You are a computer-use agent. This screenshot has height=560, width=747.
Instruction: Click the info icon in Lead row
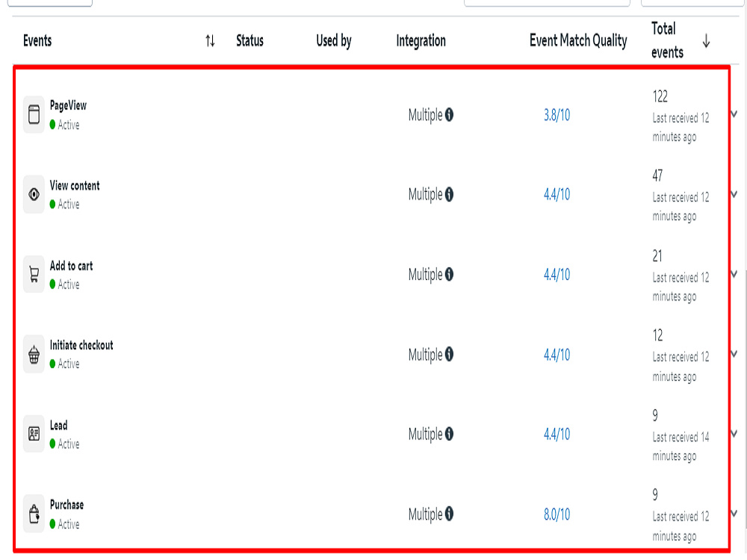449,434
